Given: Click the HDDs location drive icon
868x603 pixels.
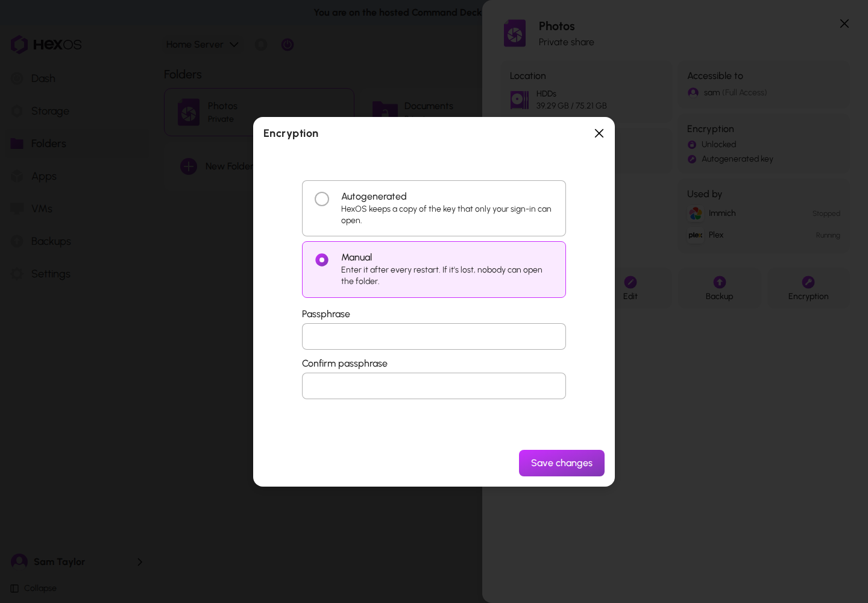Looking at the screenshot, I should pyautogui.click(x=520, y=99).
